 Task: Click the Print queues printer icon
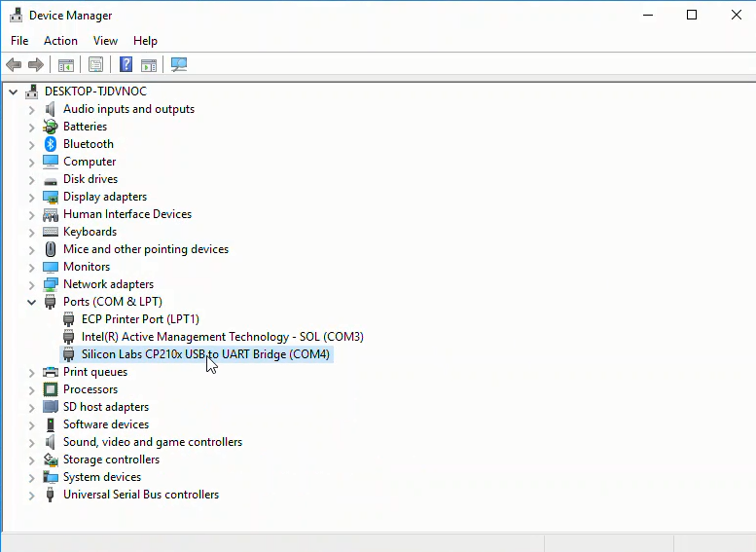pos(51,372)
